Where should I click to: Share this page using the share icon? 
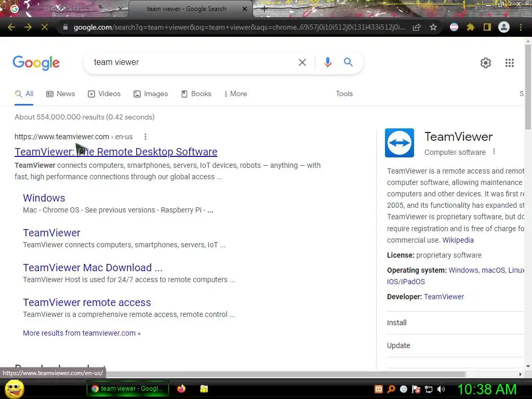[x=417, y=27]
